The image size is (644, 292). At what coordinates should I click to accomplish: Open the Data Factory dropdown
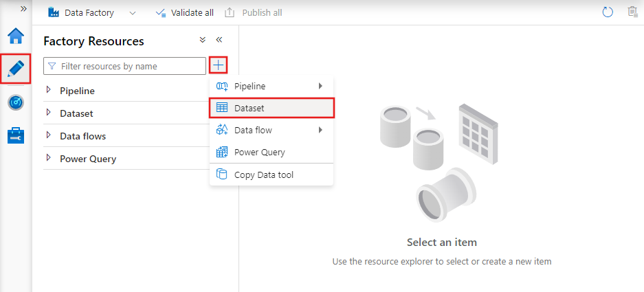point(132,13)
